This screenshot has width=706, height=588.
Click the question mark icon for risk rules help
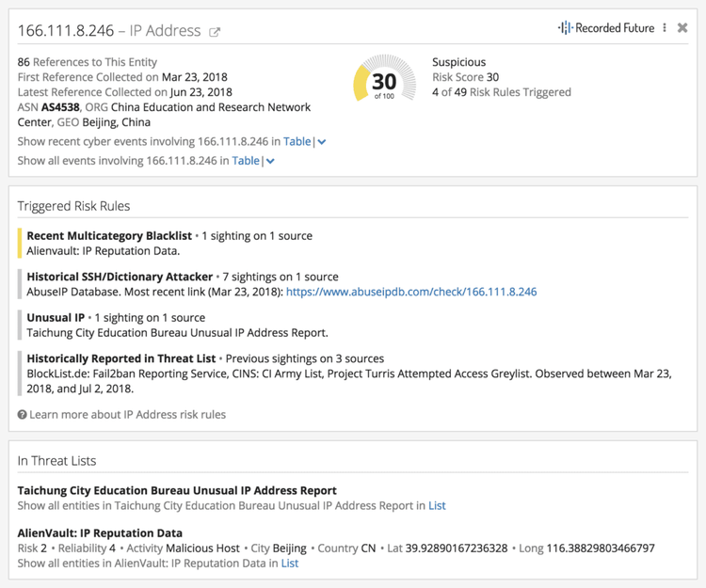pos(23,415)
